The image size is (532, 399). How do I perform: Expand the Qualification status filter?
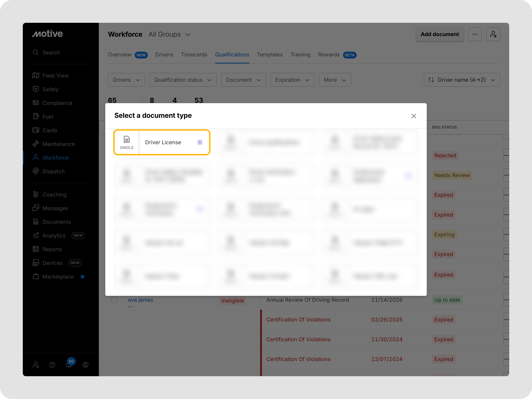(x=183, y=80)
